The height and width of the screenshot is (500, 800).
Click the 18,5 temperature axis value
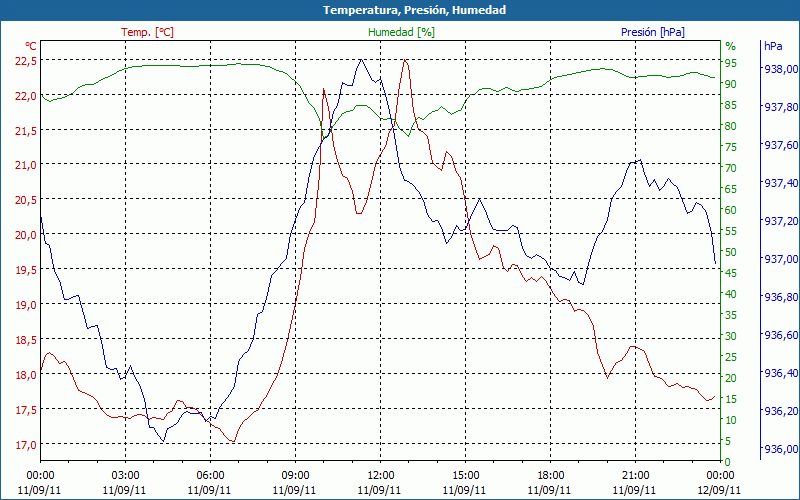coord(25,339)
